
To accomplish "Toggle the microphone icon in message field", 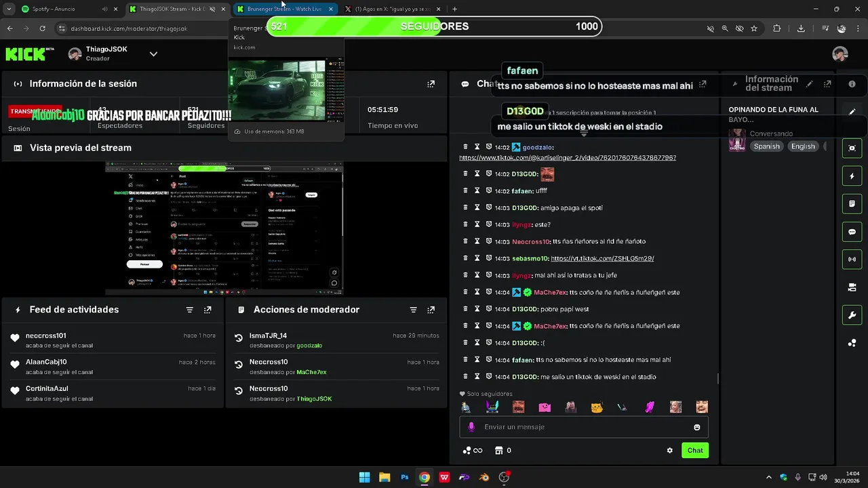I will 471,427.
